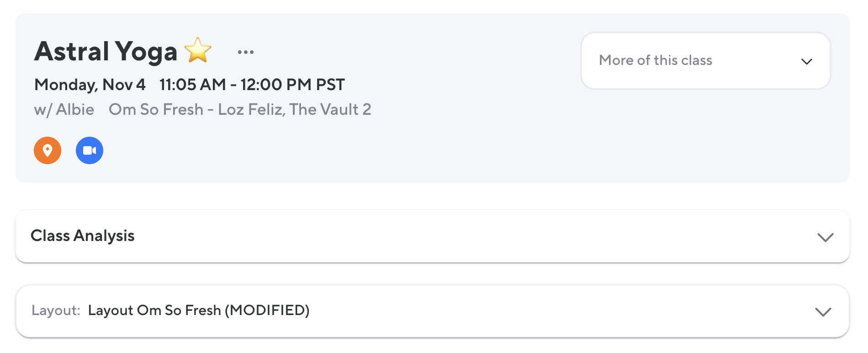Click the chevron in More of this class

[x=807, y=61]
